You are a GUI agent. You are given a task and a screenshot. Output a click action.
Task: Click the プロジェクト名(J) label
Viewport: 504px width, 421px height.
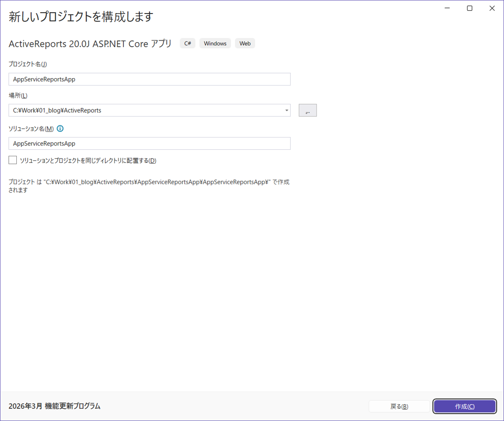click(x=28, y=64)
